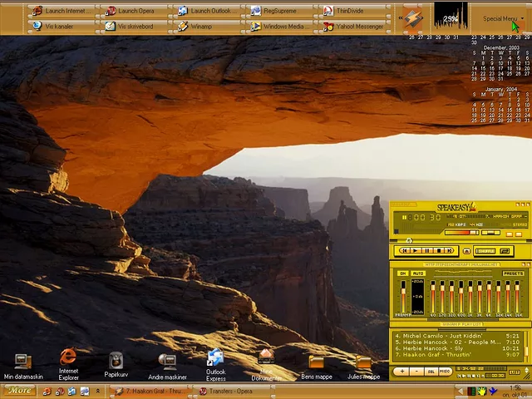Launch Internet Explorer from the quick launch bar
This screenshot has width=532, height=399.
47,392
